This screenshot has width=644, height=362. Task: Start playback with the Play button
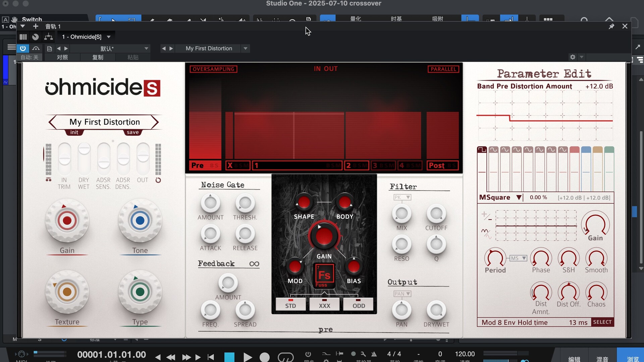click(x=247, y=357)
